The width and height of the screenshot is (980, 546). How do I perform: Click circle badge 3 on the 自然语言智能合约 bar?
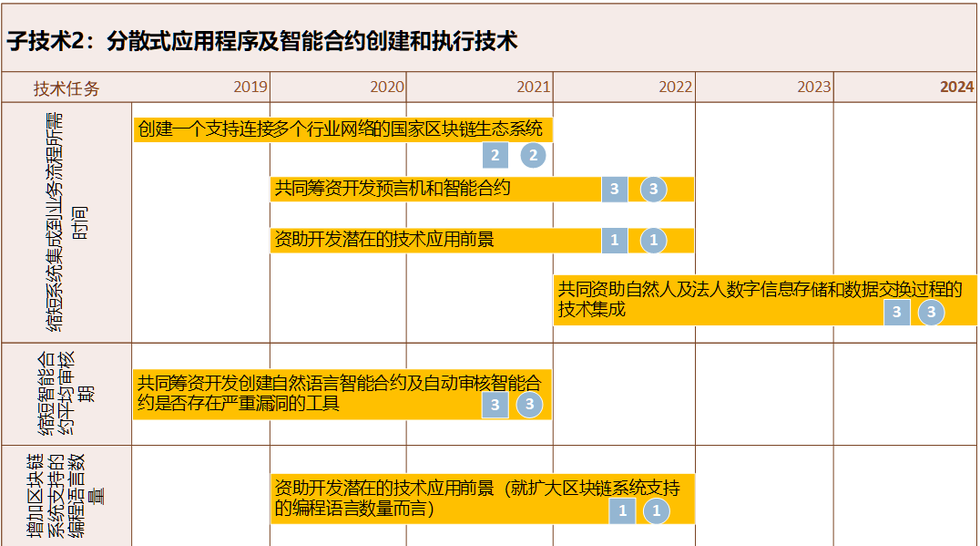pos(529,405)
